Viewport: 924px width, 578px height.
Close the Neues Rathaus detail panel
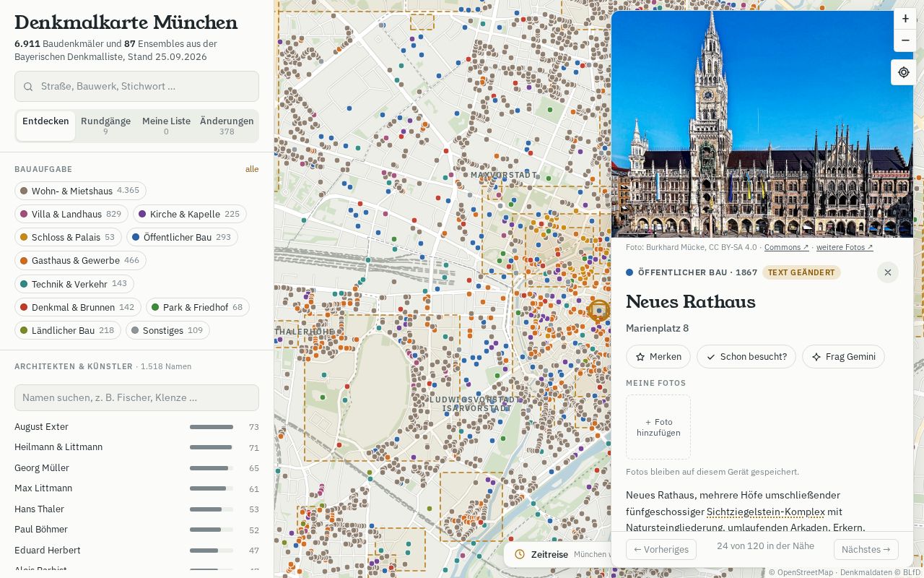888,272
